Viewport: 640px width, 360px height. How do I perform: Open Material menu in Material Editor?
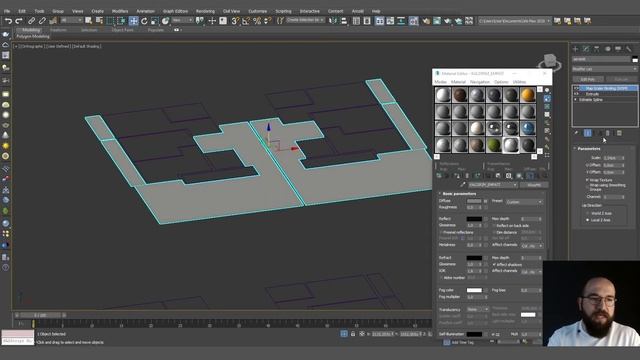pos(458,82)
